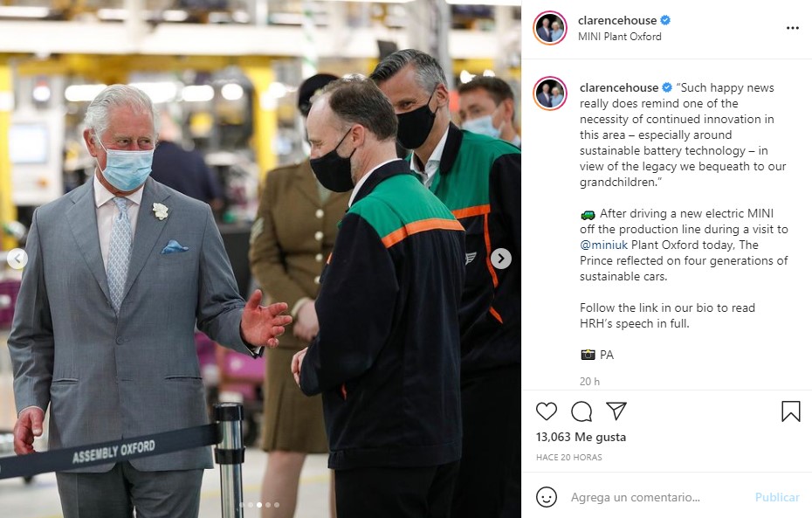The image size is (812, 518).
Task: Go to previous photo with left arrow
Action: coord(17,258)
